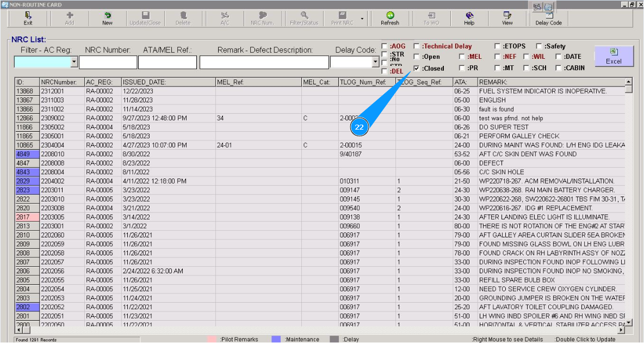Click NRC number 2309002 cell
The width and height of the screenshot is (644, 343).
click(x=62, y=119)
